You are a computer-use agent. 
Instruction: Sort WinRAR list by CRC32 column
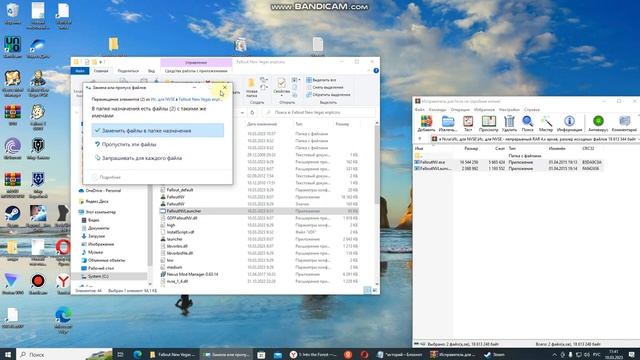point(588,149)
